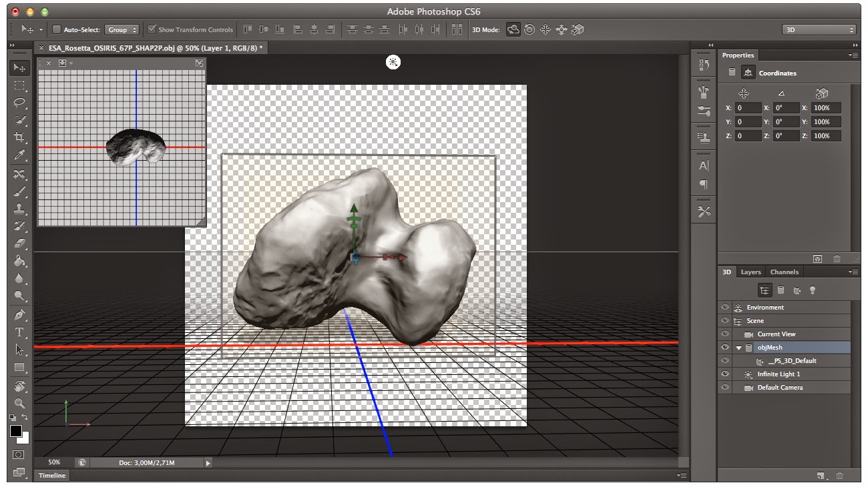Filter 3D panel by lights
The width and height of the screenshot is (868, 489).
pos(813,290)
